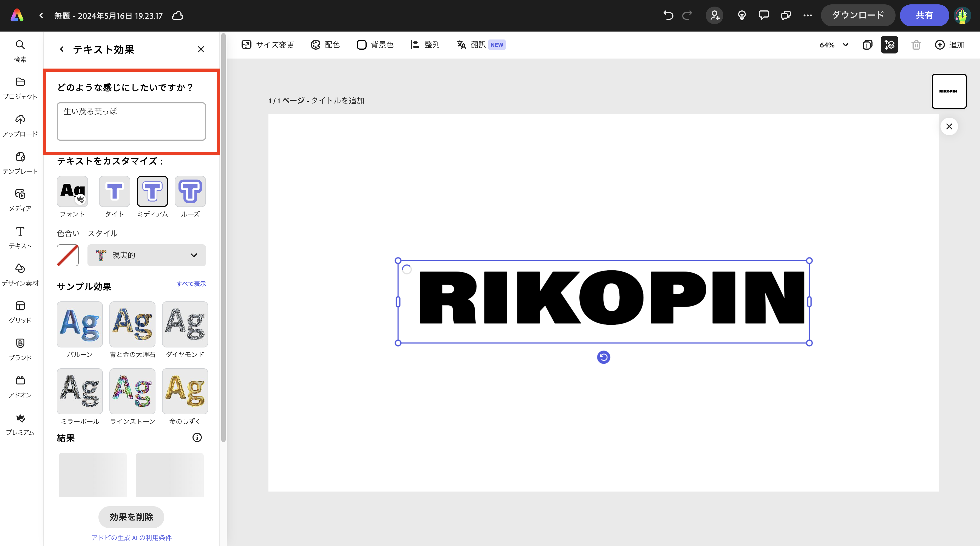This screenshot has height=546, width=980.
Task: Open the invite collaborators icon
Action: tap(715, 15)
